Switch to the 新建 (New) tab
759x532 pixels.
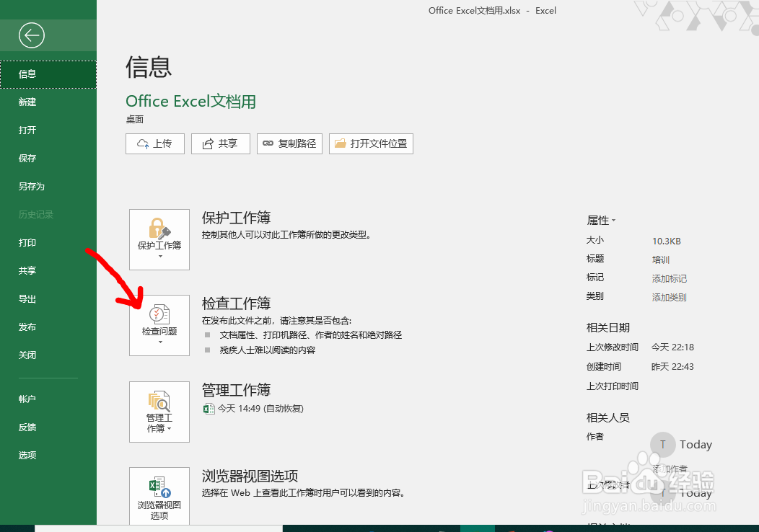click(x=27, y=102)
